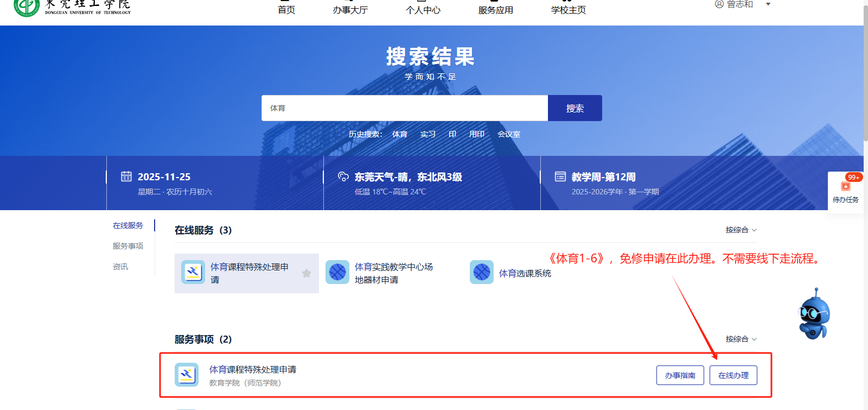Star the 体育课程特殊处理申请 service as favorite
This screenshot has height=410, width=868.
(x=307, y=273)
